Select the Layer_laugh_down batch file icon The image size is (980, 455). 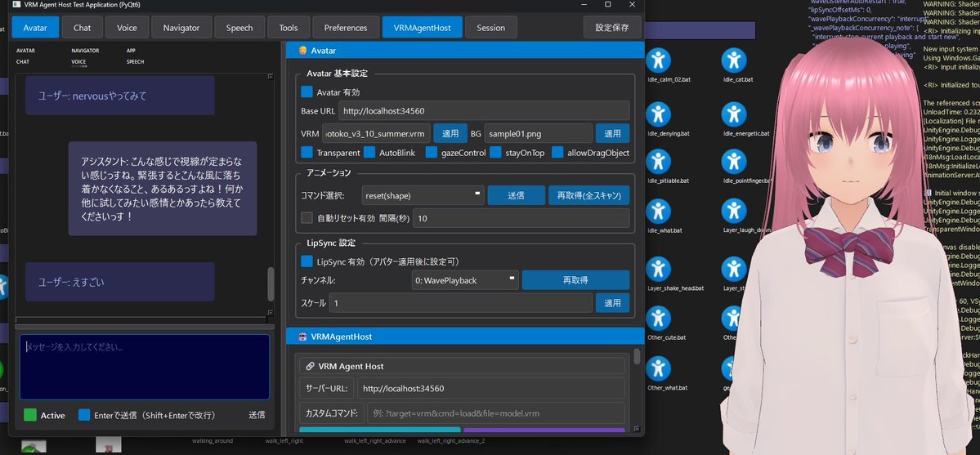coord(734,212)
